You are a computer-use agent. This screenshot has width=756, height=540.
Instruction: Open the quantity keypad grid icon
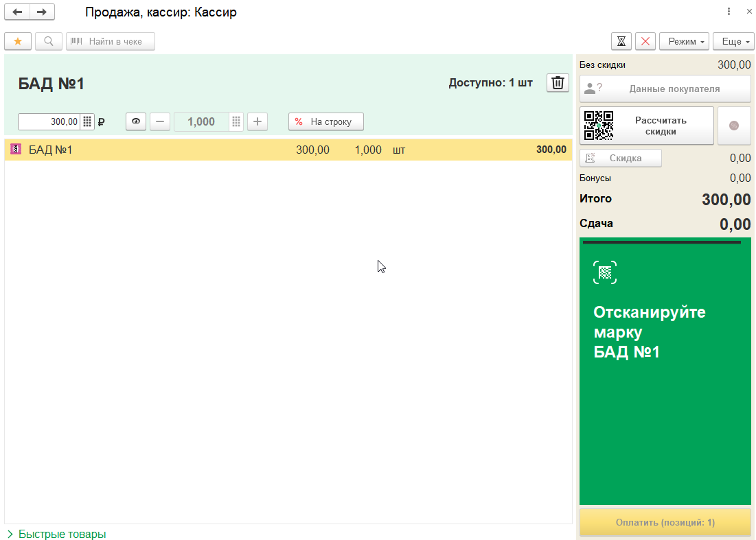point(236,121)
